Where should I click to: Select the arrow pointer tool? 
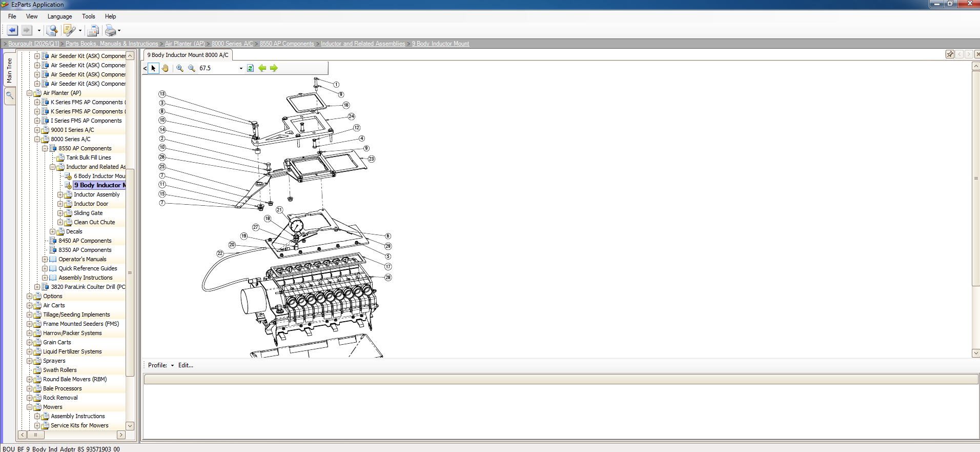pyautogui.click(x=153, y=68)
